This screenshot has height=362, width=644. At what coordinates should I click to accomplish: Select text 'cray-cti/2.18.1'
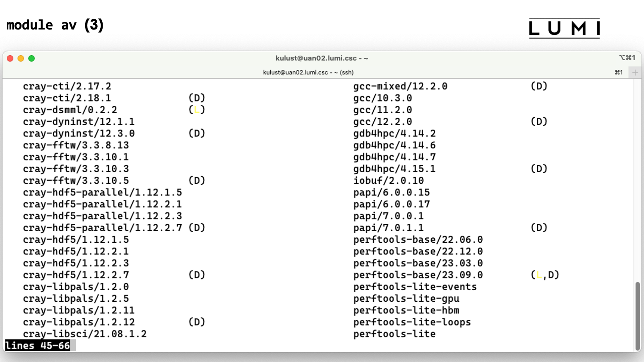67,98
